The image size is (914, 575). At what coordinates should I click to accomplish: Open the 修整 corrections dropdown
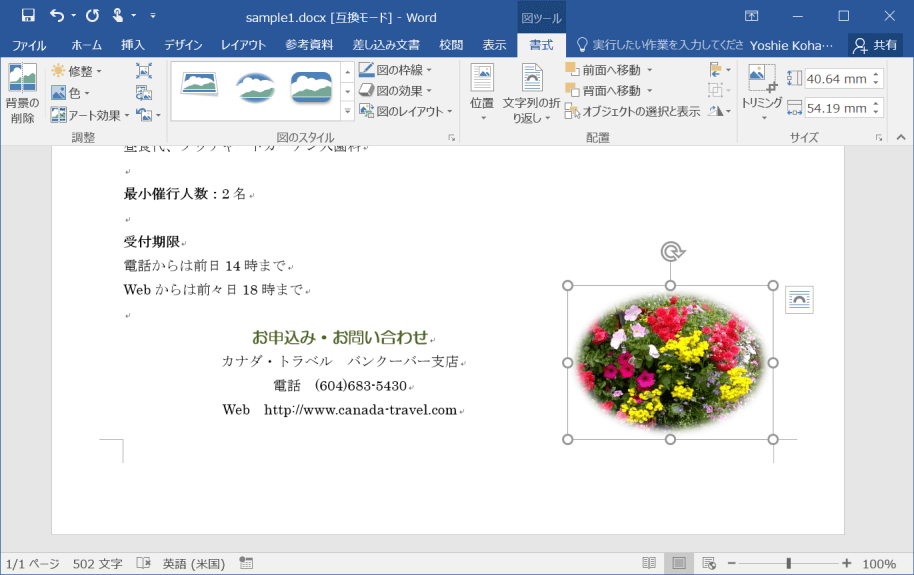tap(76, 71)
